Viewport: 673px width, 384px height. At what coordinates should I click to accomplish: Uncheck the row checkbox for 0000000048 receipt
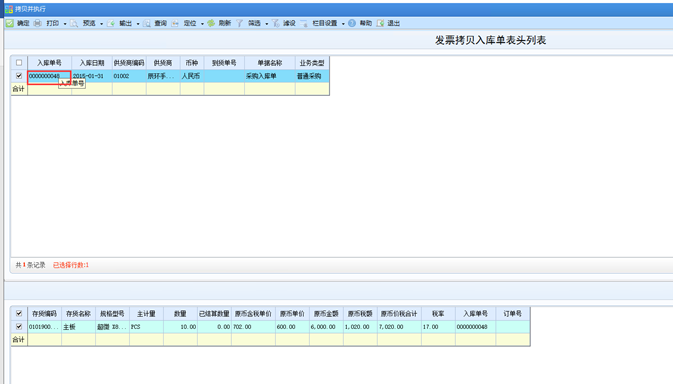[19, 76]
